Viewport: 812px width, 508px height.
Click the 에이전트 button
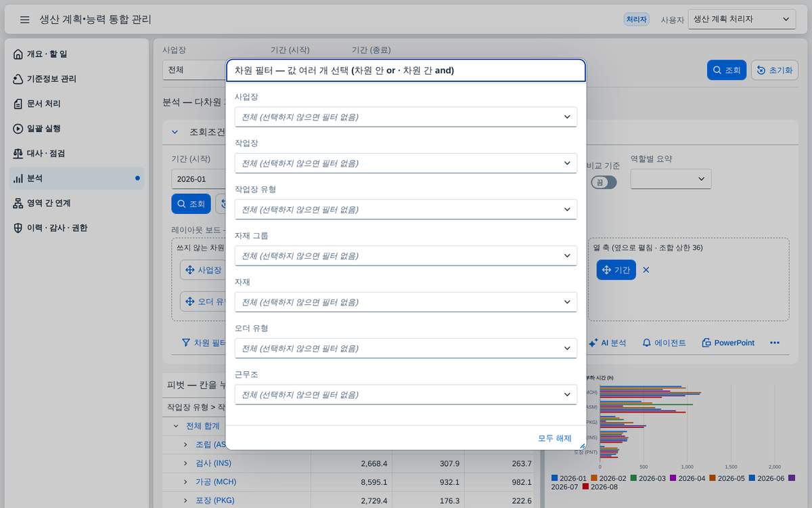(664, 343)
